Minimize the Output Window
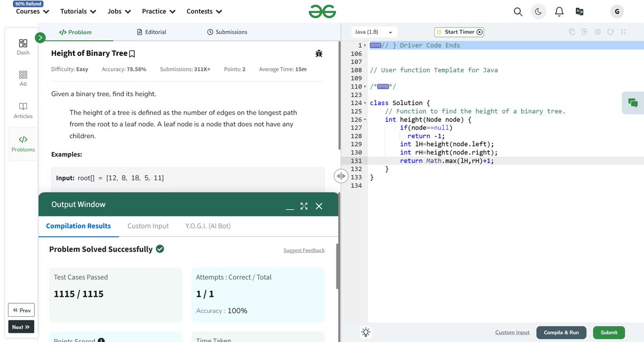The image size is (644, 342). pos(290,207)
